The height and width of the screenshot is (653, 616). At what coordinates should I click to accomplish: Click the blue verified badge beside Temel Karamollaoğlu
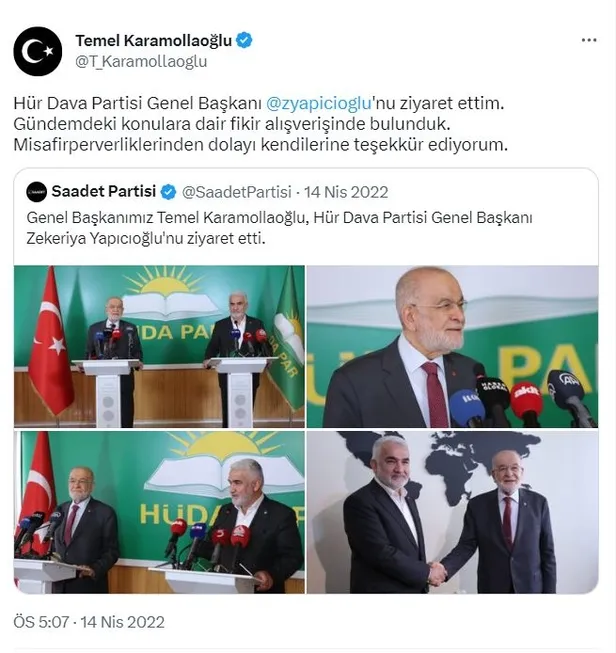(x=244, y=41)
